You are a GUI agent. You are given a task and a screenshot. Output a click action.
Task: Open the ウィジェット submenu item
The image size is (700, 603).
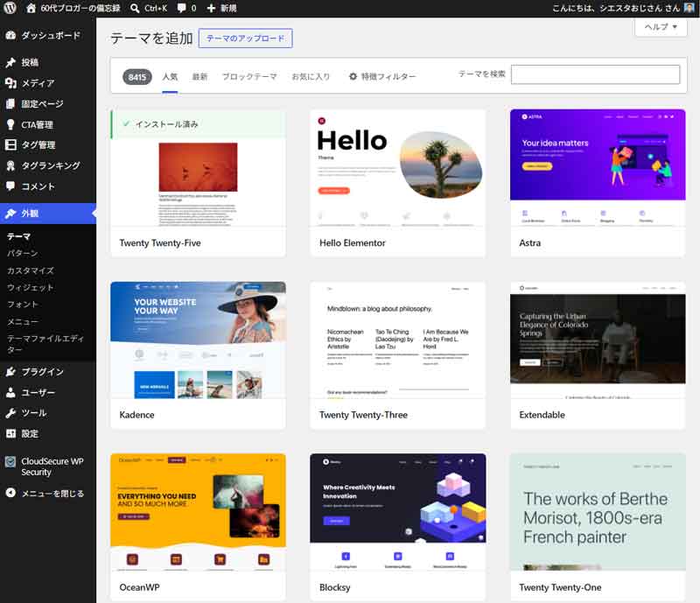pyautogui.click(x=31, y=288)
